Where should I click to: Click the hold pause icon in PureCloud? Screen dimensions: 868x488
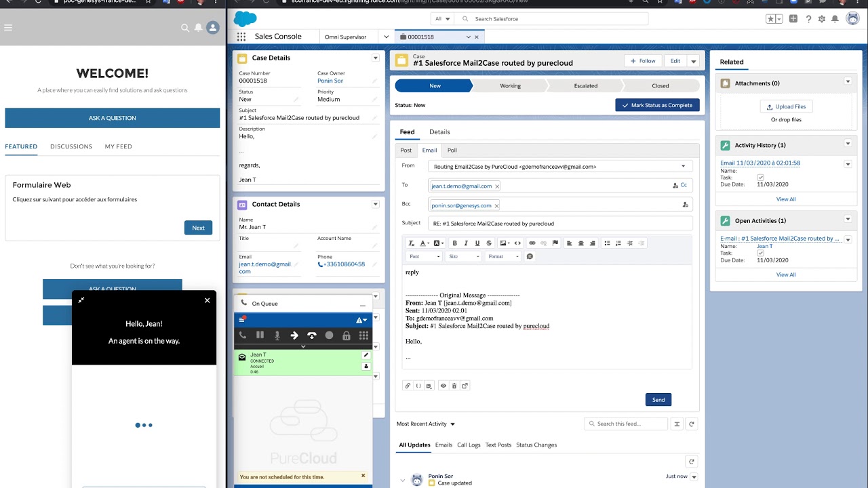(x=260, y=335)
